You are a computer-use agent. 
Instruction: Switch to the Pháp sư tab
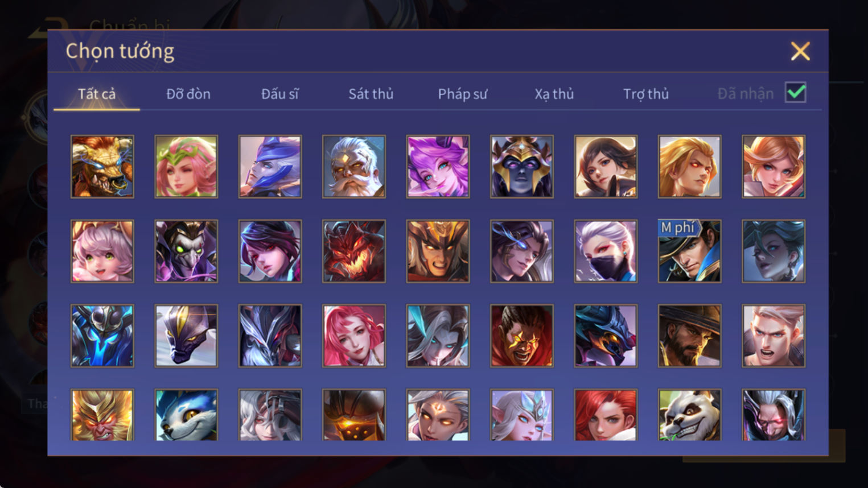[x=463, y=94]
